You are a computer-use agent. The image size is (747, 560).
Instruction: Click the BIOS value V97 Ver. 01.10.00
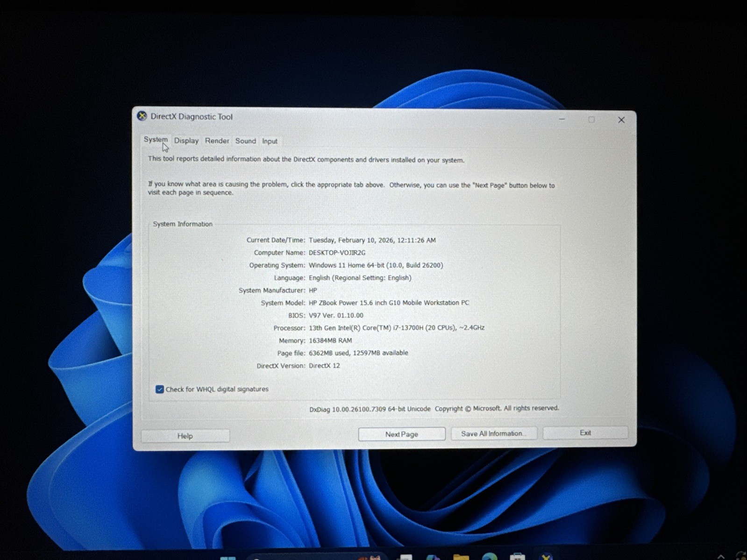(x=336, y=315)
